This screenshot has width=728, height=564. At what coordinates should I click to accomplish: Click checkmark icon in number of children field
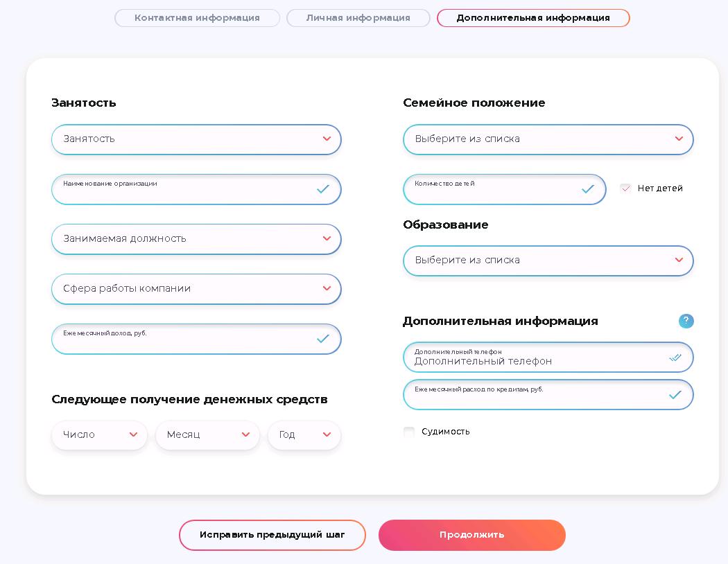coord(588,189)
